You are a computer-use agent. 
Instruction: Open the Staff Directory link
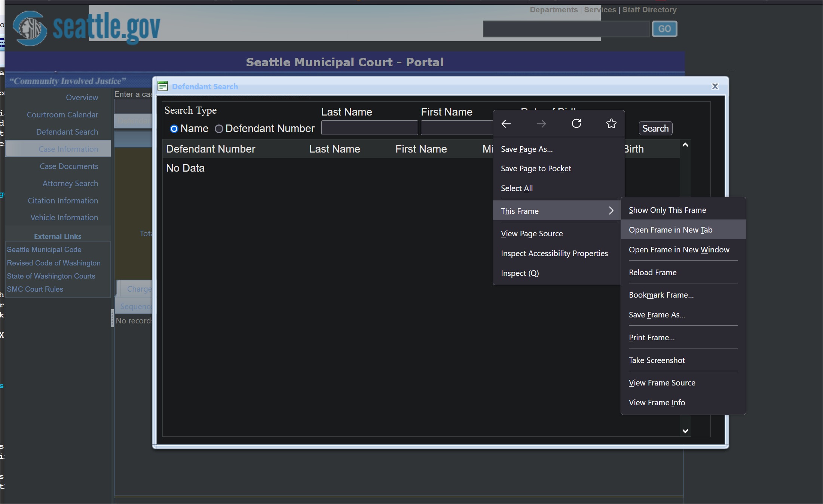click(x=649, y=10)
